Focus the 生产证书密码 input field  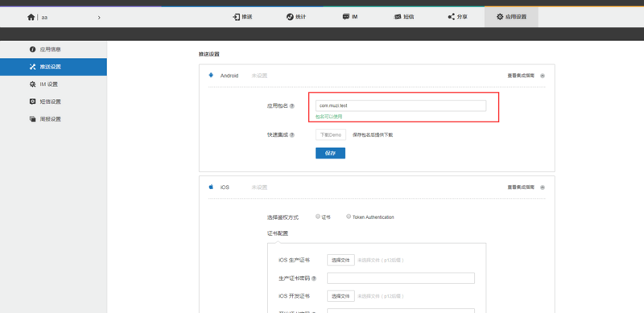click(x=401, y=278)
